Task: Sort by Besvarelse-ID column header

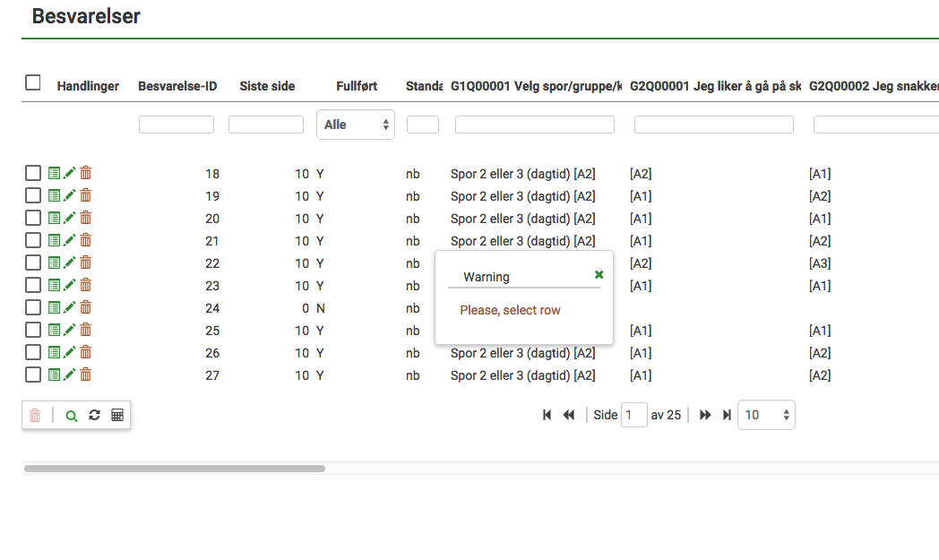Action: (x=177, y=87)
